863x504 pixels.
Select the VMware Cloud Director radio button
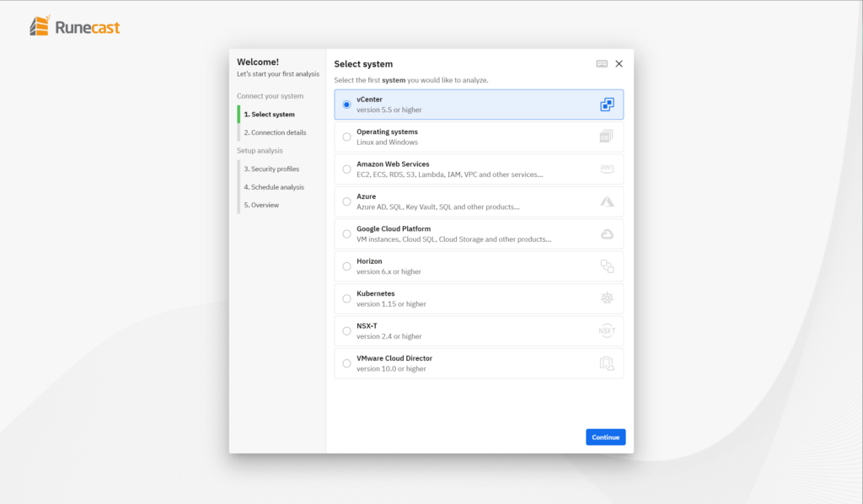pos(346,363)
